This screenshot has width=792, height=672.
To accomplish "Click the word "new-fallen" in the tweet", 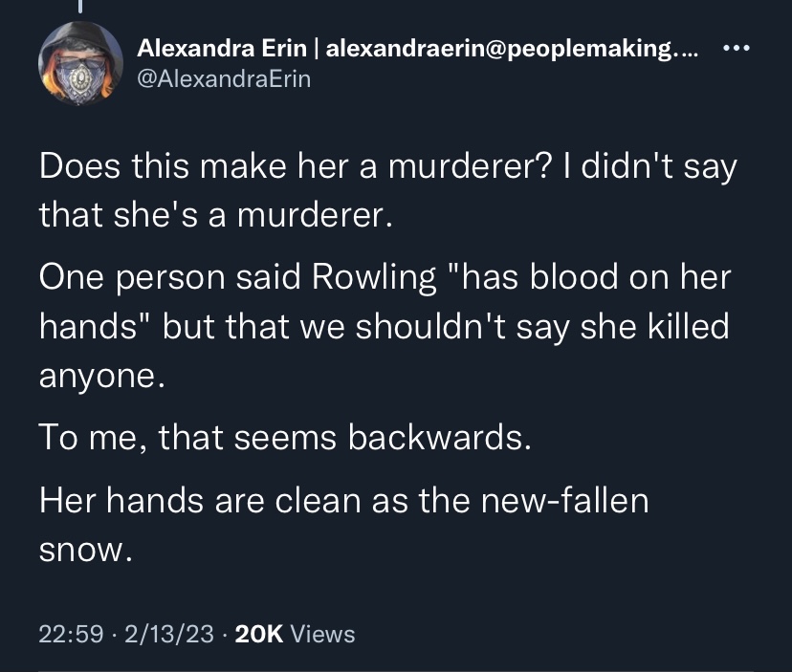I will [564, 500].
